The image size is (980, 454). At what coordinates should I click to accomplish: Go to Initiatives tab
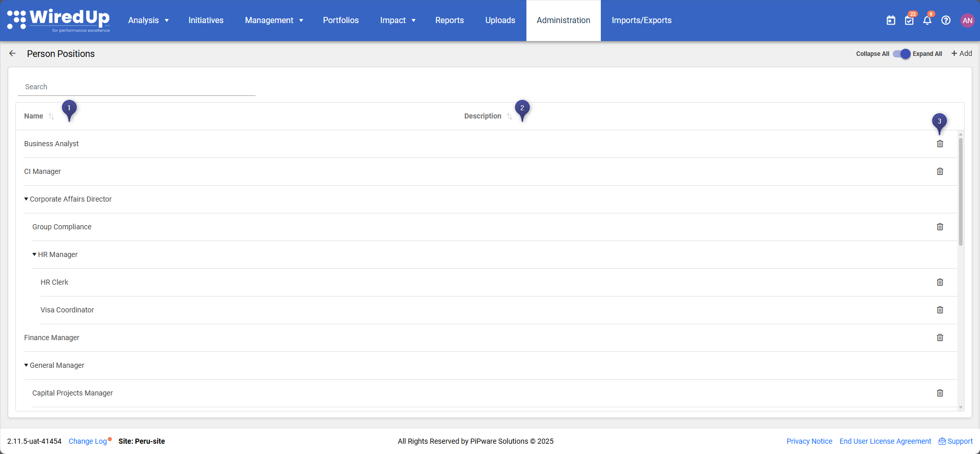206,21
